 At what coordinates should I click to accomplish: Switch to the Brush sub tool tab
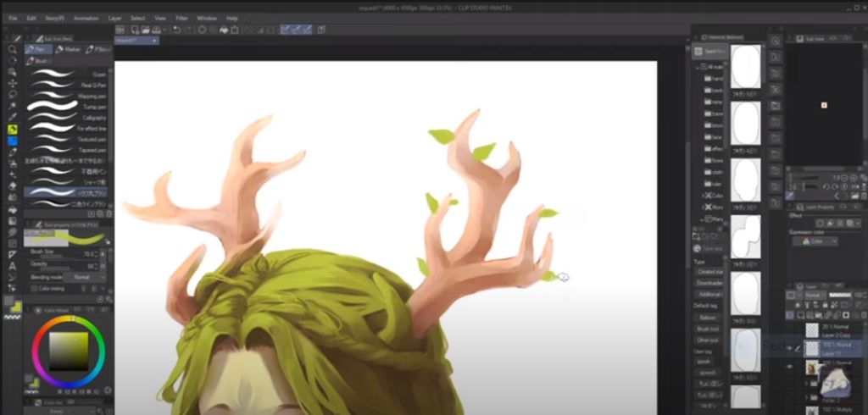coord(37,61)
